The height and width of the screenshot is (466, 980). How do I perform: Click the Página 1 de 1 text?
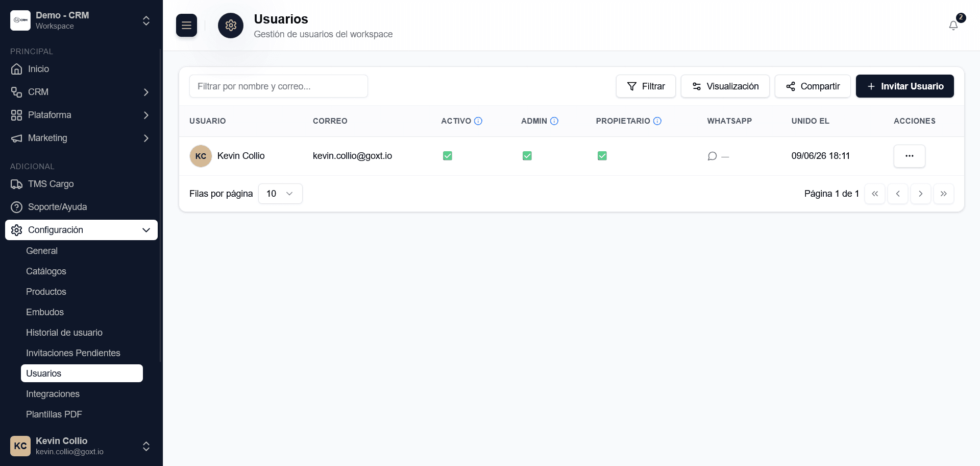[832, 194]
